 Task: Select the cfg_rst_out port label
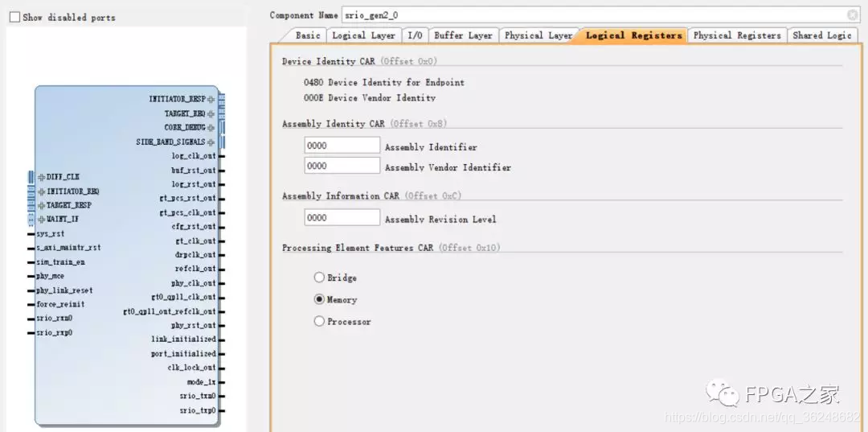194,227
